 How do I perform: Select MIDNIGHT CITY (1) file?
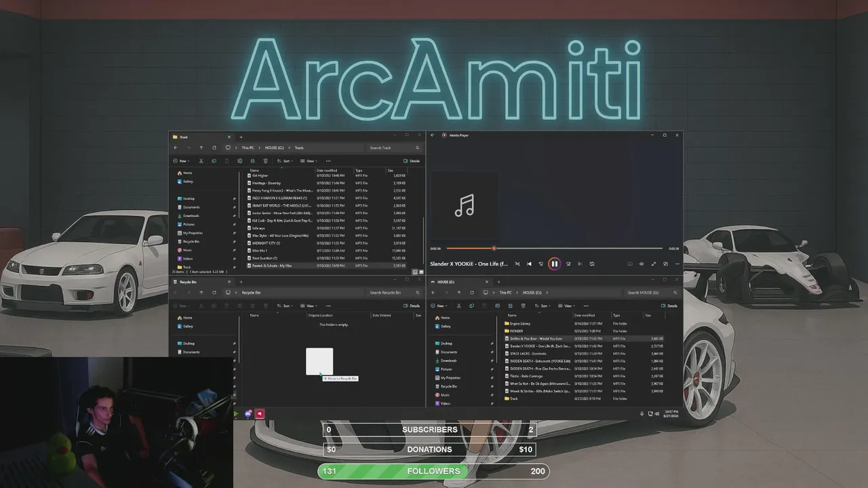327,243
